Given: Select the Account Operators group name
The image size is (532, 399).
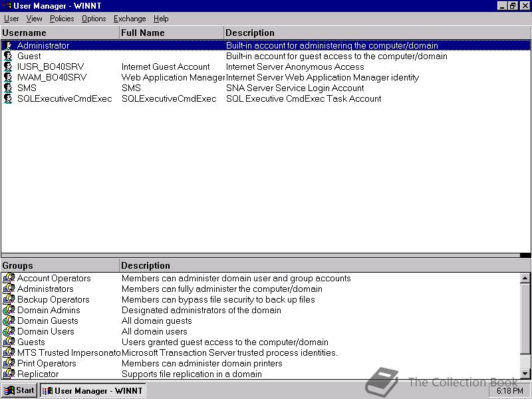Looking at the screenshot, I should (x=54, y=278).
